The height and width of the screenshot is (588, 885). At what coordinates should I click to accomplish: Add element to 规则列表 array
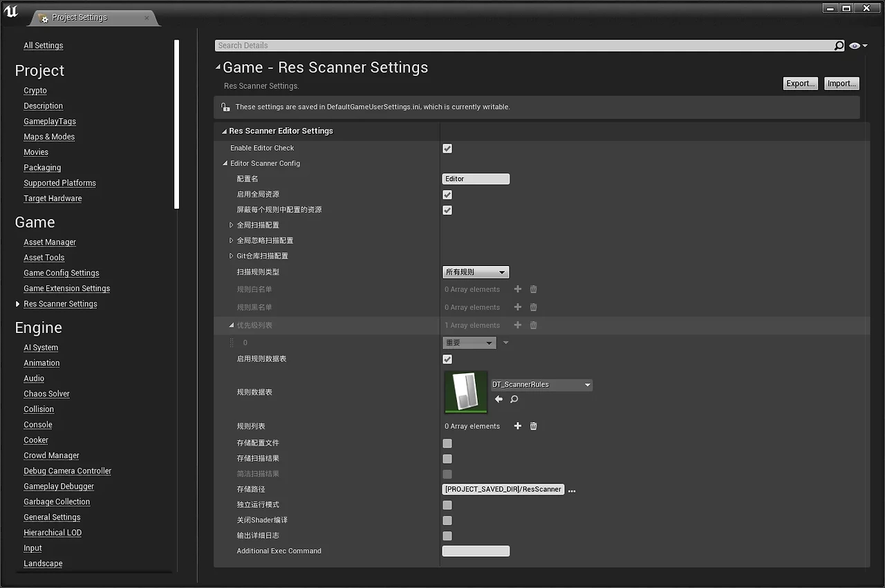518,426
